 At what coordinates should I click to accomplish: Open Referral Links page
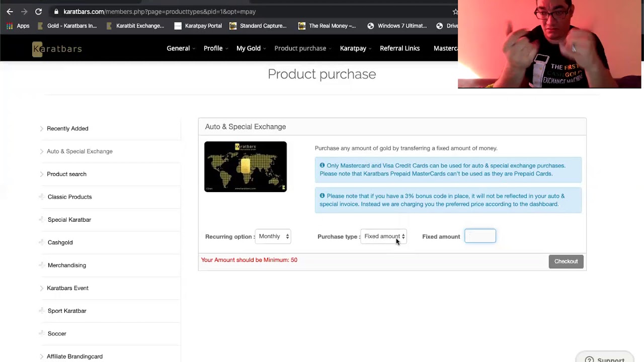(399, 48)
